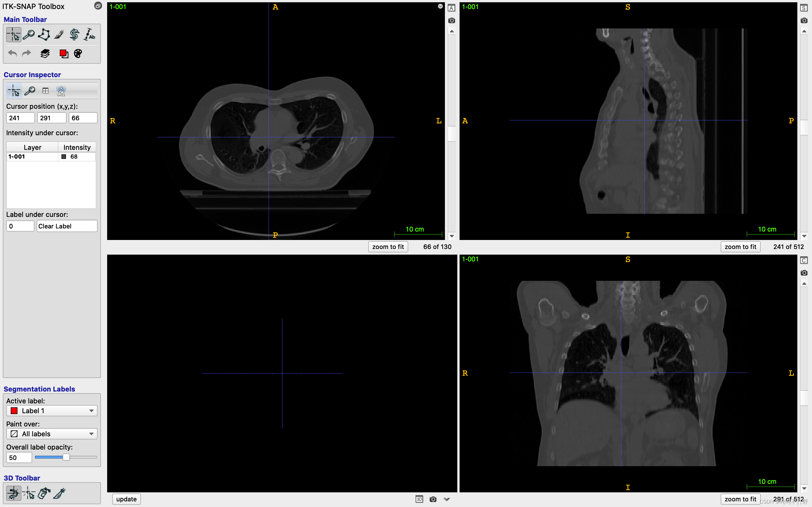Toggle axial view layout with A button

(x=452, y=8)
